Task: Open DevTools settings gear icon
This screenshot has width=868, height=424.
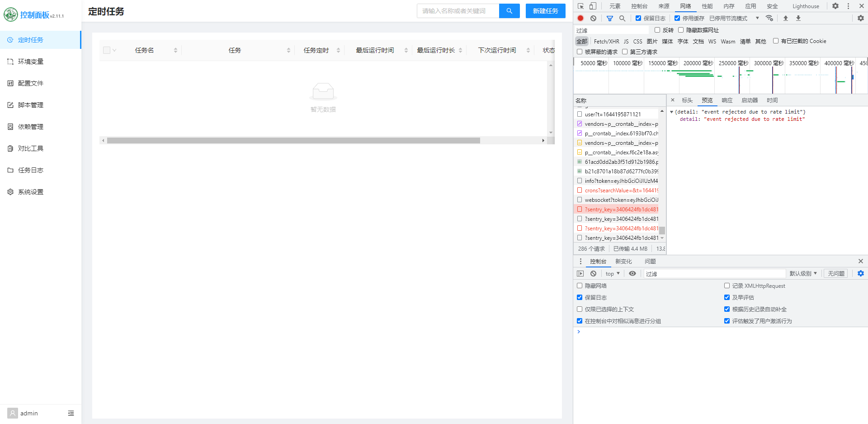Action: [835, 6]
